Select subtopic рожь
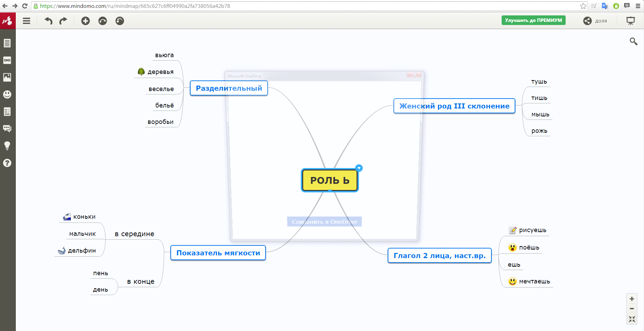The width and height of the screenshot is (644, 331). 540,131
